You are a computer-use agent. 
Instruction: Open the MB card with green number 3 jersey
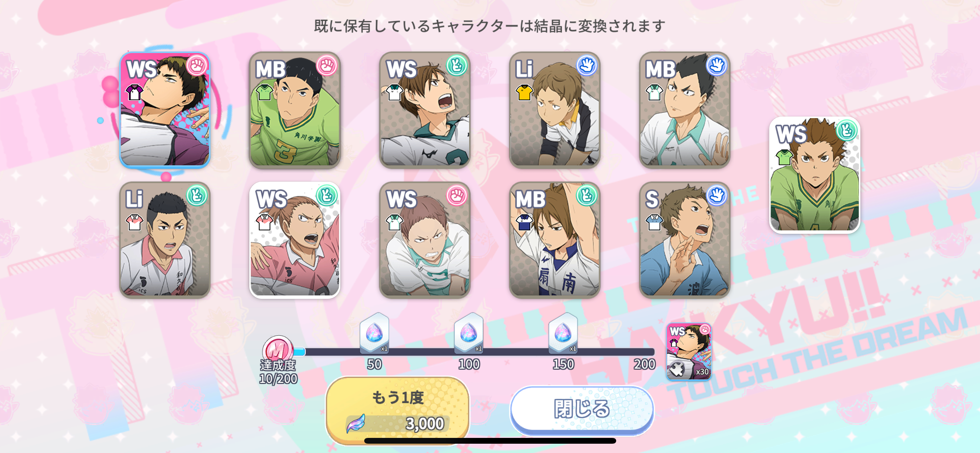[295, 110]
